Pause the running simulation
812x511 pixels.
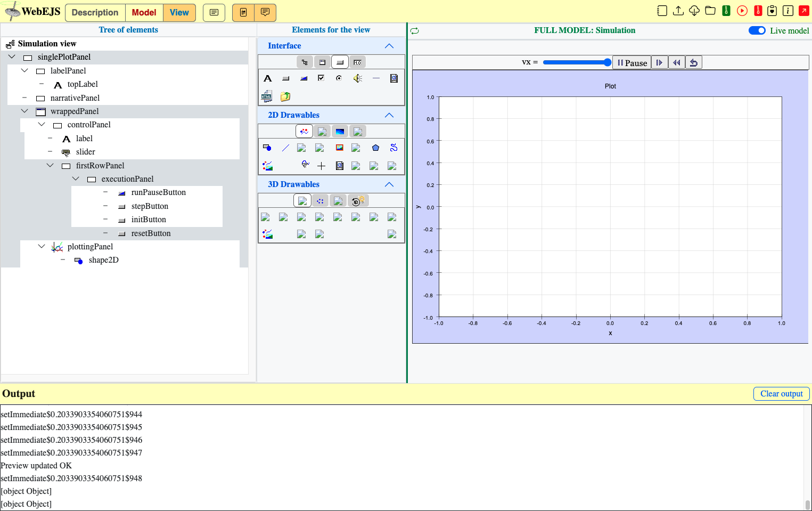[632, 63]
